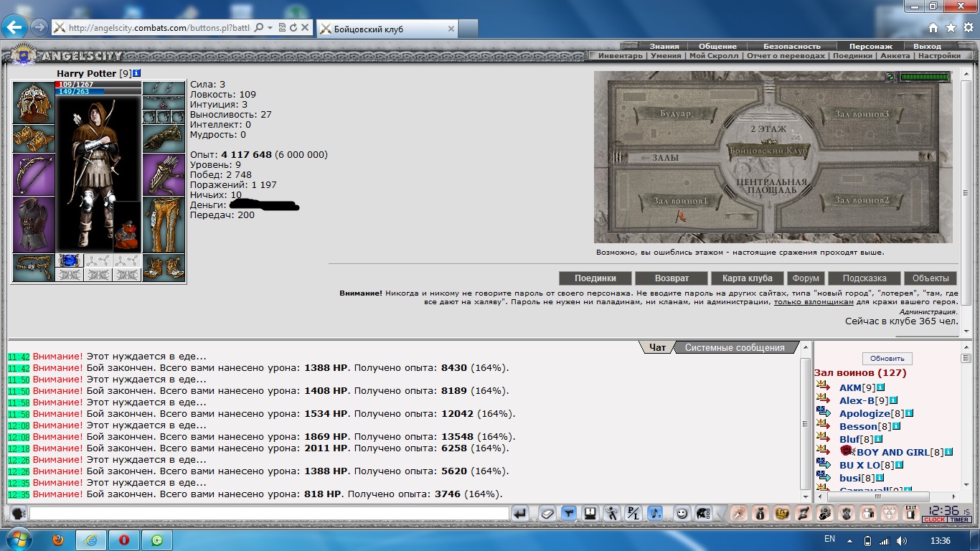The height and width of the screenshot is (551, 980).
Task: Click the TIMER label under the clock
Action: 959,519
